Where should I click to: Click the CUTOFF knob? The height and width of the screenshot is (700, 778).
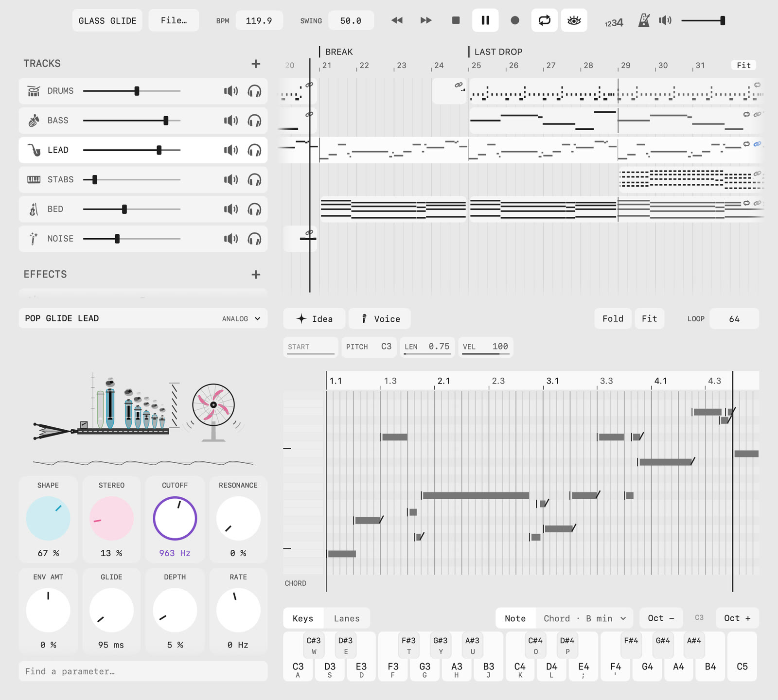(x=175, y=518)
